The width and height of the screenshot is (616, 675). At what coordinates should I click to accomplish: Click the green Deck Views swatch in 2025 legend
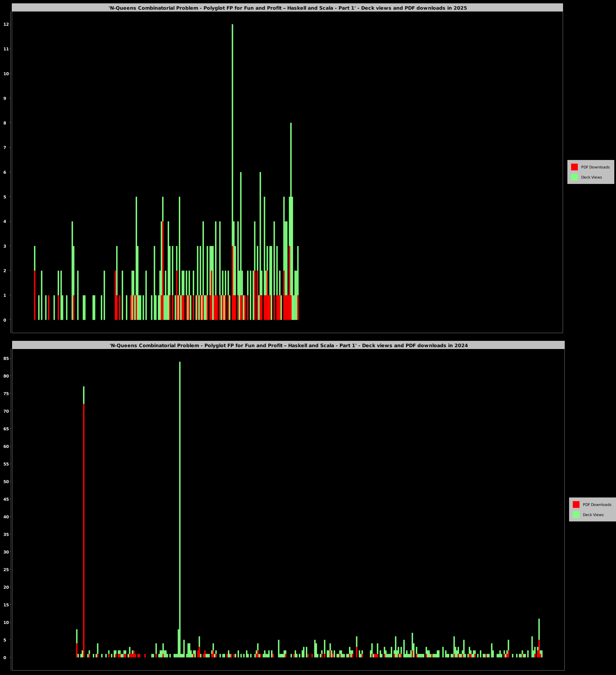click(574, 177)
